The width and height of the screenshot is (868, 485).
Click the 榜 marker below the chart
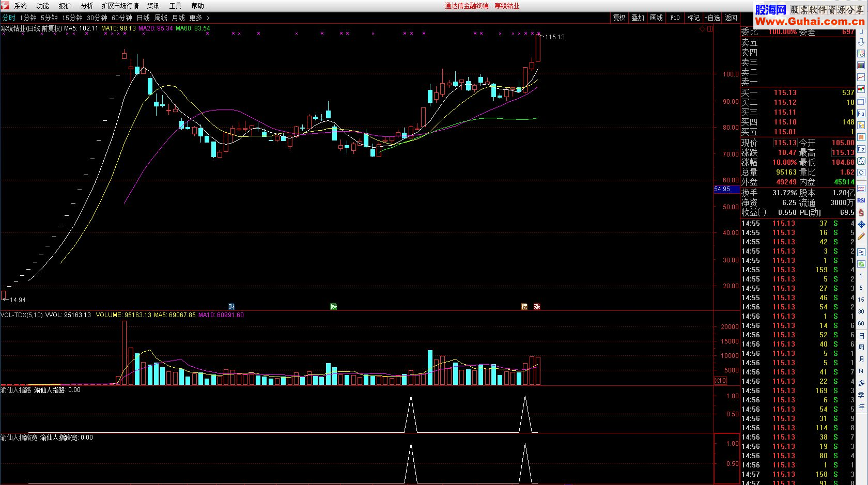click(x=524, y=306)
